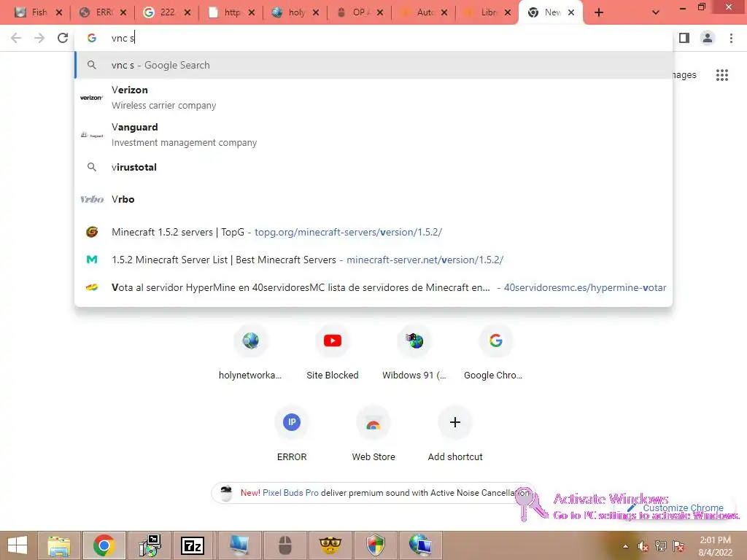
Task: Open the Google apps grid
Action: [x=721, y=75]
